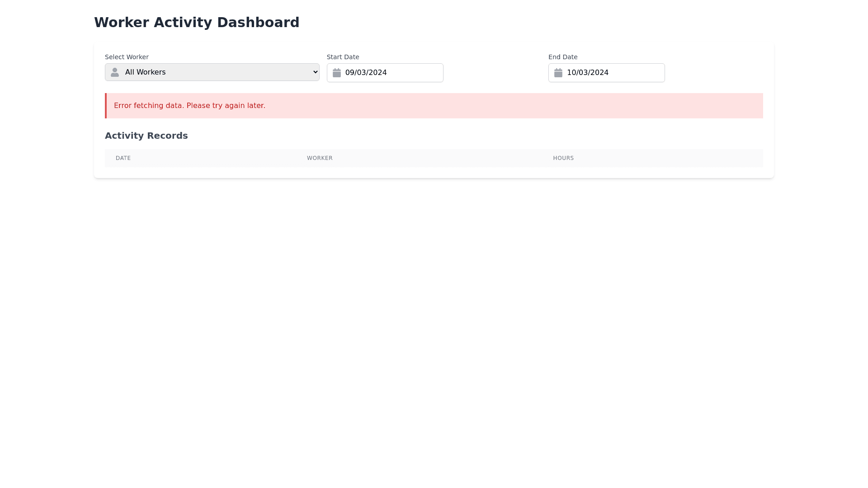868x488 pixels.
Task: Click the Activity Records heading
Action: [146, 136]
